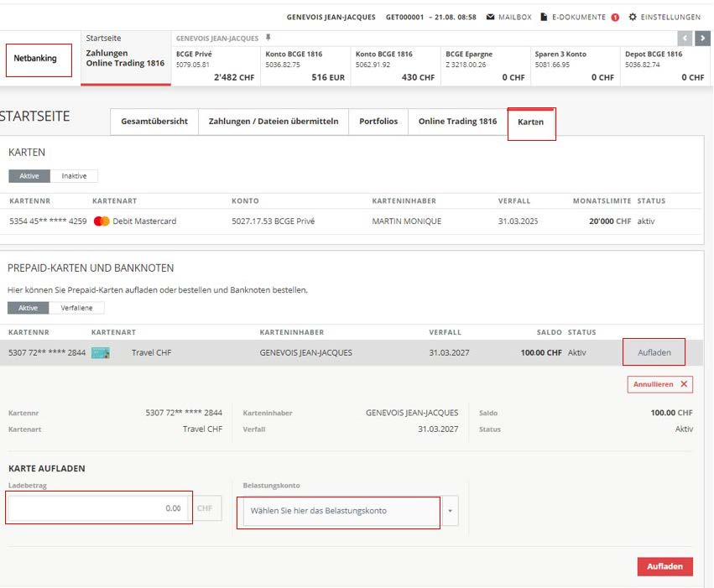This screenshot has width=714, height=588.
Task: Show Inaktive cards
Action: (x=74, y=176)
